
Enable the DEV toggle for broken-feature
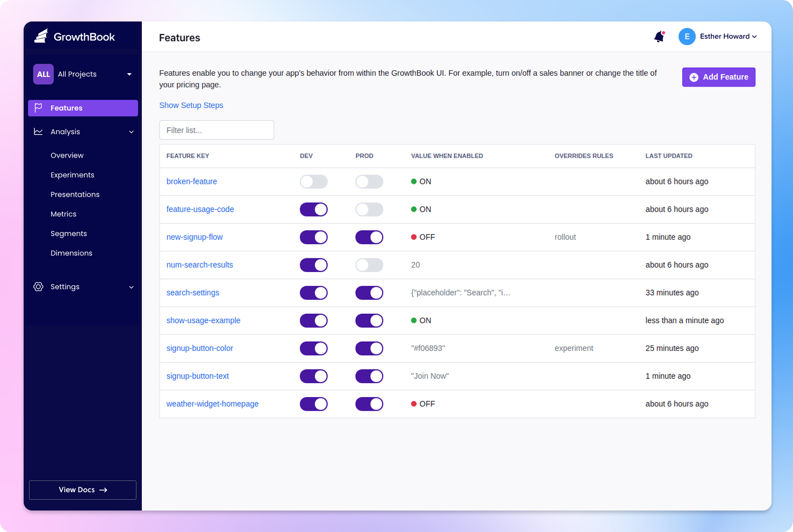pos(313,182)
